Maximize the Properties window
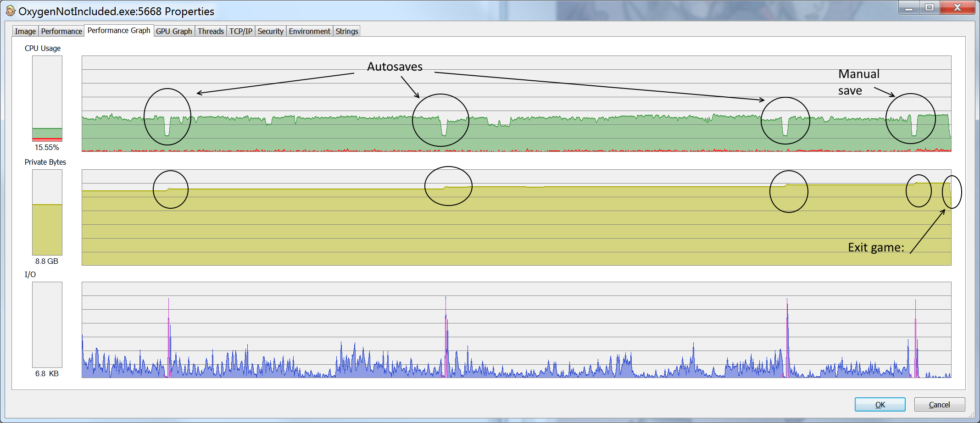This screenshot has height=423, width=980. point(930,8)
